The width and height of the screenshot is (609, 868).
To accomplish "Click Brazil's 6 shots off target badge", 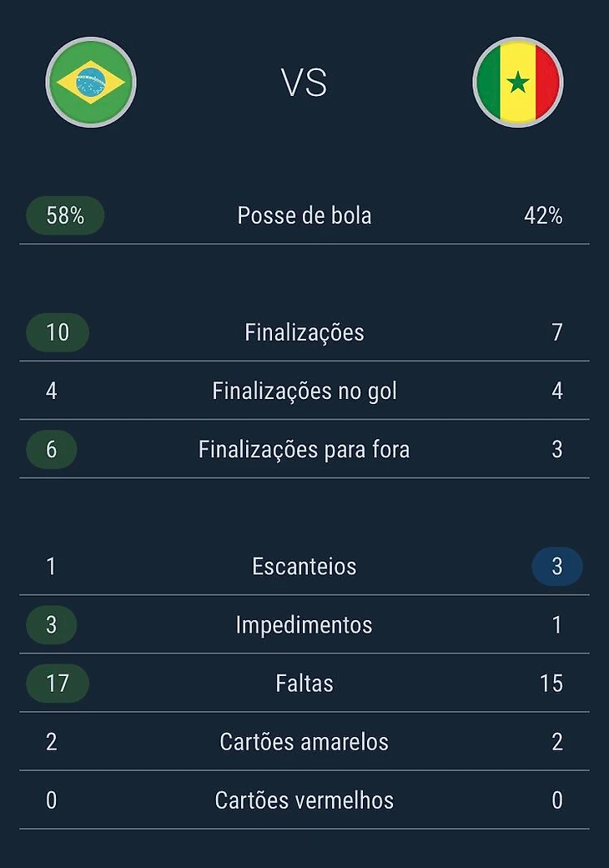I will (52, 449).
